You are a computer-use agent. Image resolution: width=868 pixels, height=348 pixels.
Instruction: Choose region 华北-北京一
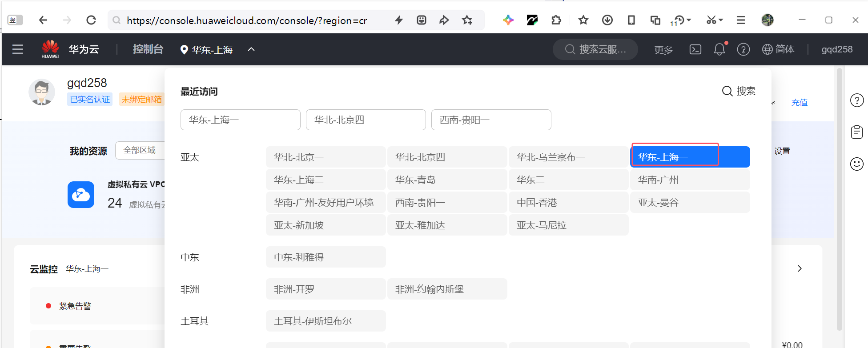pos(326,157)
